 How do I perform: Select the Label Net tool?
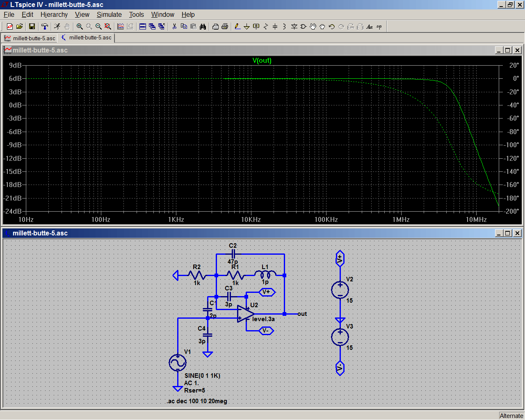(x=256, y=27)
